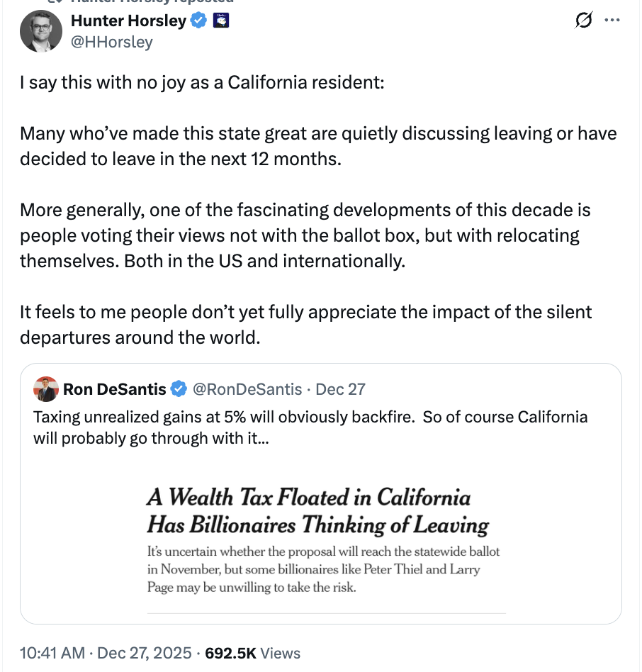The width and height of the screenshot is (642, 672).
Task: Click the affiliation badge next to Hunter Horsley's name
Action: coord(221,21)
